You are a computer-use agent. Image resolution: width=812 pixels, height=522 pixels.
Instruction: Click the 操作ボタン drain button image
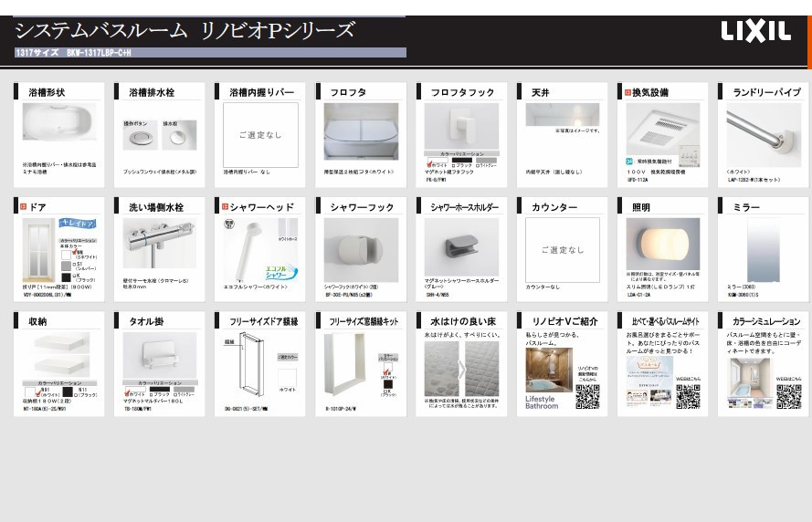[x=140, y=138]
